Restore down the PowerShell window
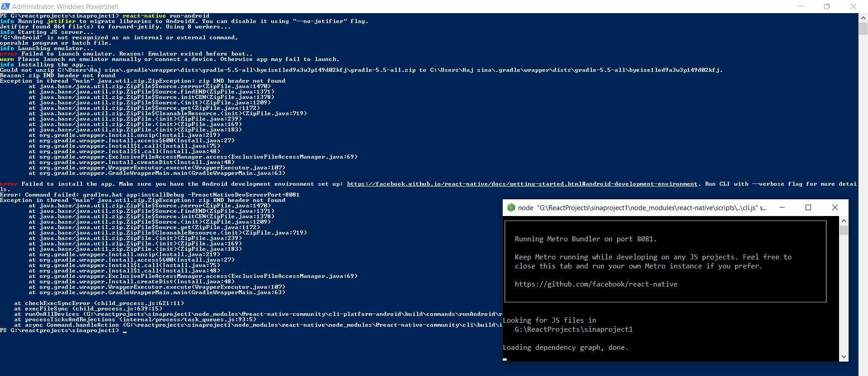Image resolution: width=868 pixels, height=376 pixels. point(826,6)
